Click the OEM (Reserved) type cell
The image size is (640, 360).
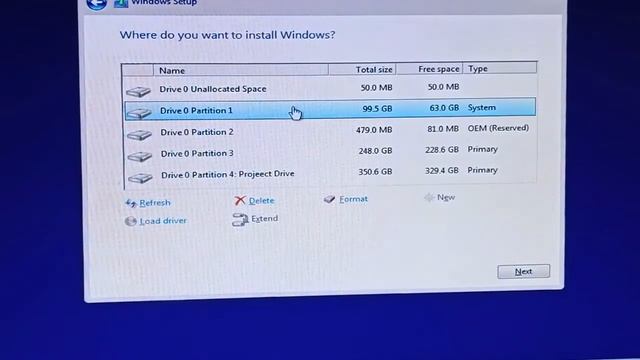click(498, 128)
